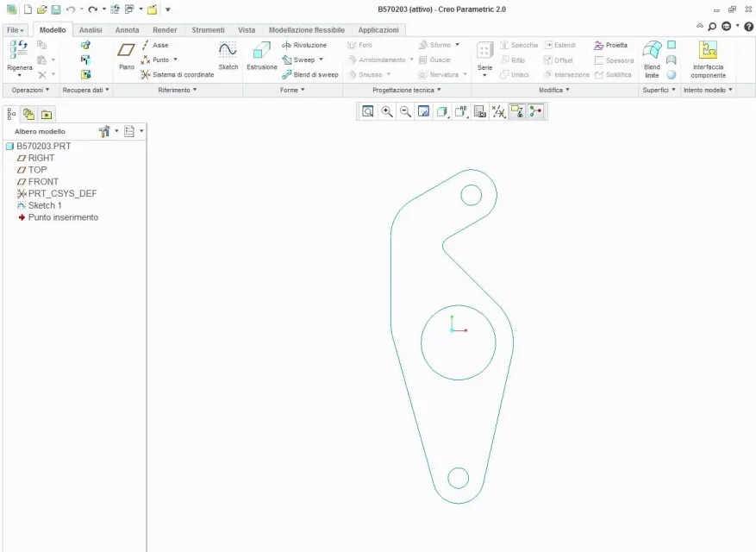This screenshot has width=756, height=552.
Task: Click the save icon in quick access toolbar
Action: click(x=55, y=9)
